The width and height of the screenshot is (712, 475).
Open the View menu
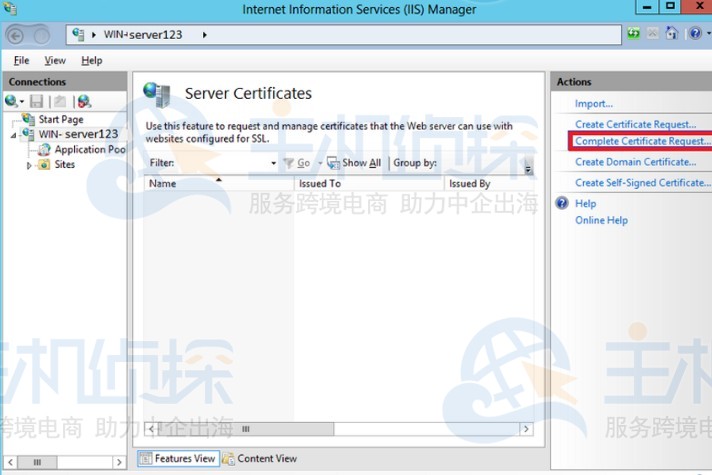(x=55, y=61)
